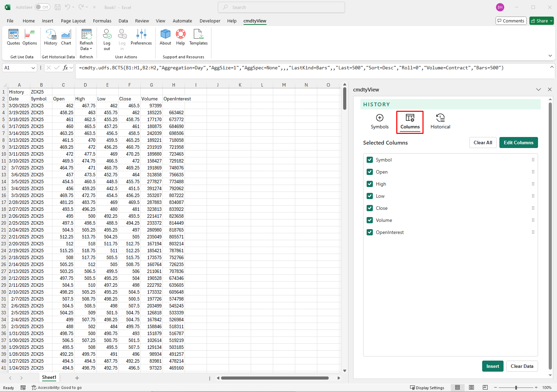The width and height of the screenshot is (557, 392).
Task: Switch to the Formulas ribbon tab
Action: (x=102, y=21)
